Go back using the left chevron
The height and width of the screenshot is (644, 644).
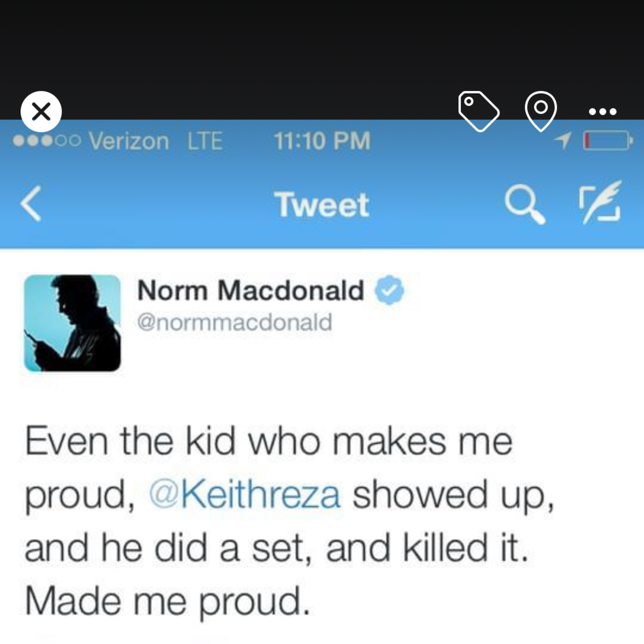point(31,203)
